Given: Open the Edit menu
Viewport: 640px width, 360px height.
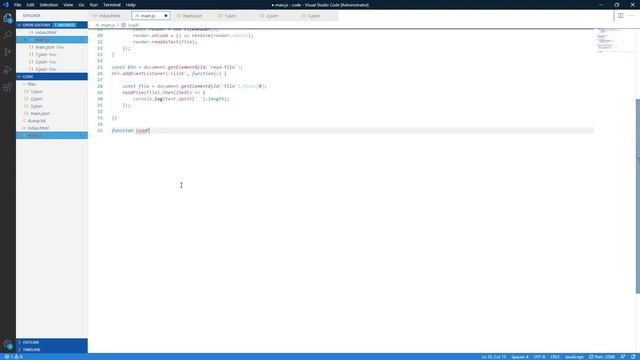Looking at the screenshot, I should pos(30,5).
